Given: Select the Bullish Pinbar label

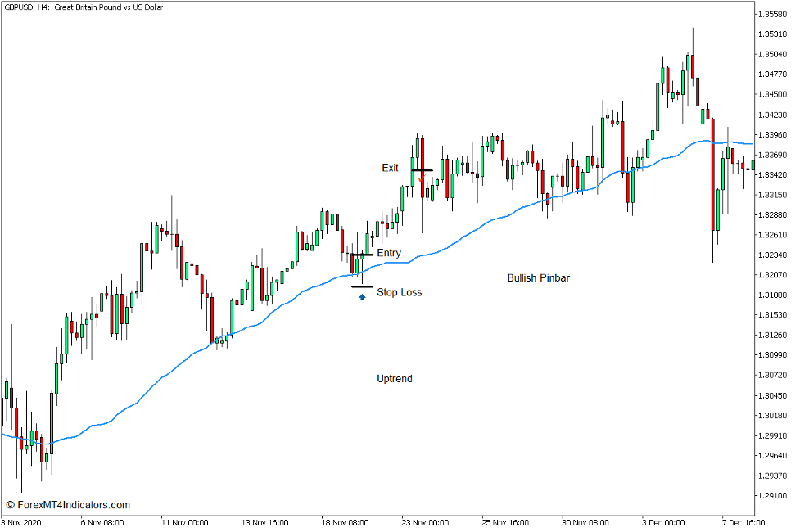Looking at the screenshot, I should tap(539, 277).
